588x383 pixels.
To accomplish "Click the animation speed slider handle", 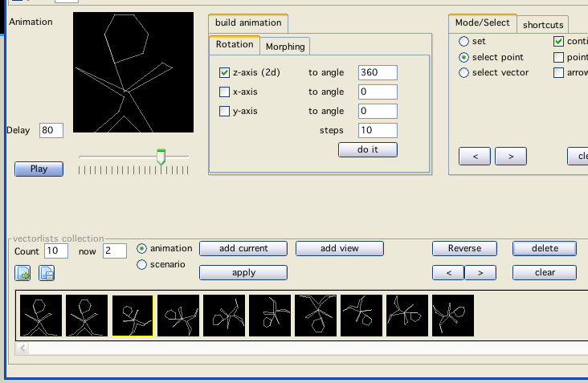I will pos(161,157).
